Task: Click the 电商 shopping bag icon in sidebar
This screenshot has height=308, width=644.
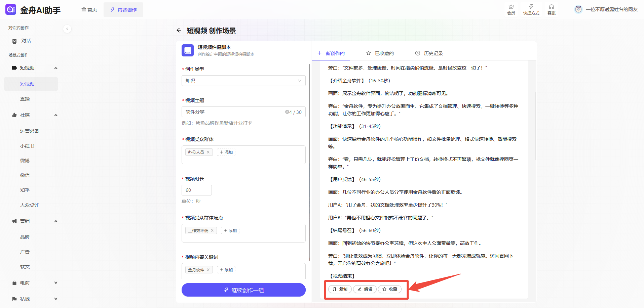Action: point(14,283)
